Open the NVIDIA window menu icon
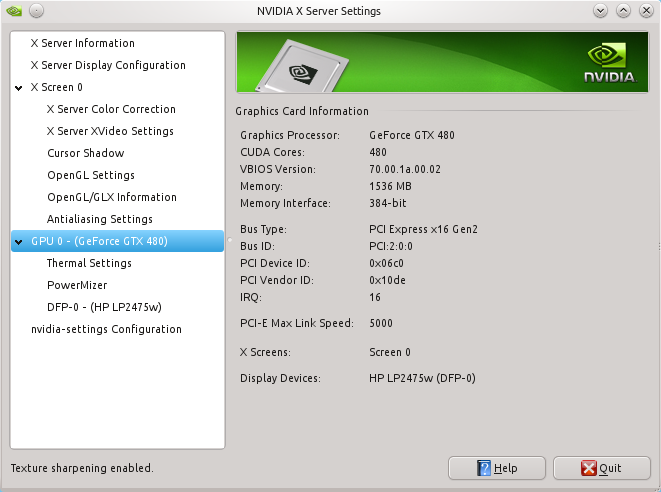 (x=14, y=11)
